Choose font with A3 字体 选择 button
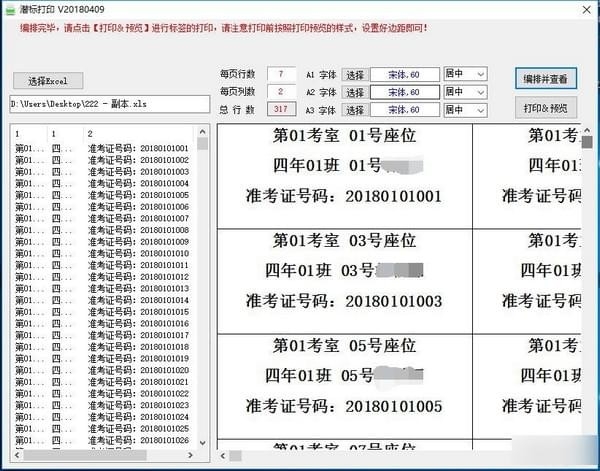 [x=355, y=110]
